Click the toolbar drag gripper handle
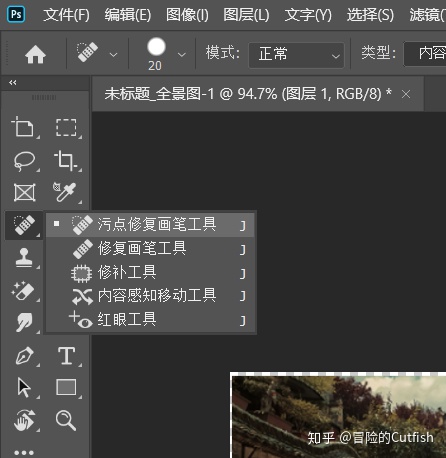The image size is (446, 458). 44,97
